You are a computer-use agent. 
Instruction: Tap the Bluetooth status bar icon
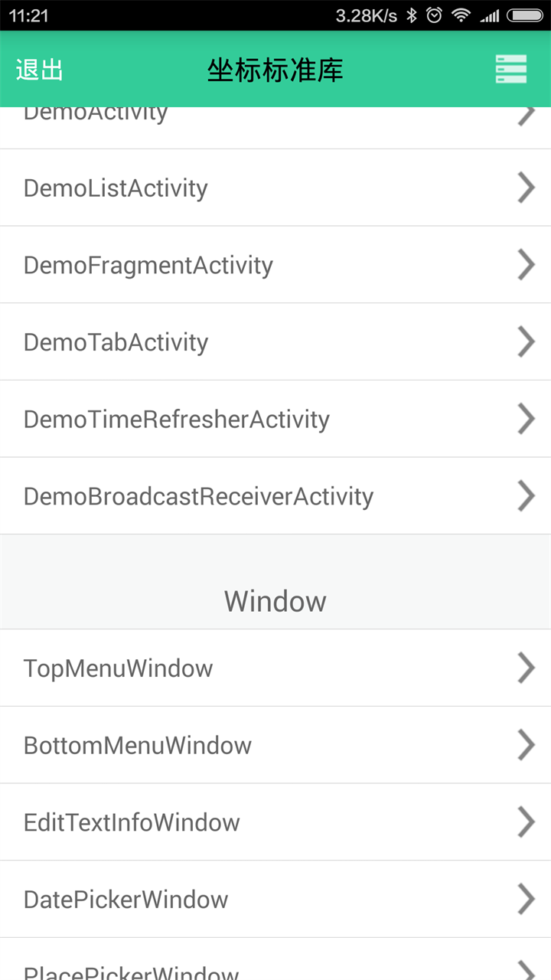412,15
